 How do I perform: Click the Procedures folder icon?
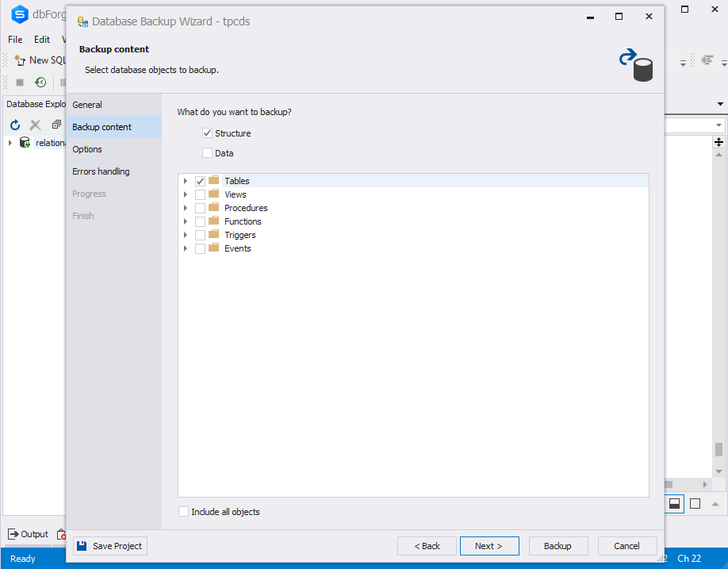(x=213, y=207)
